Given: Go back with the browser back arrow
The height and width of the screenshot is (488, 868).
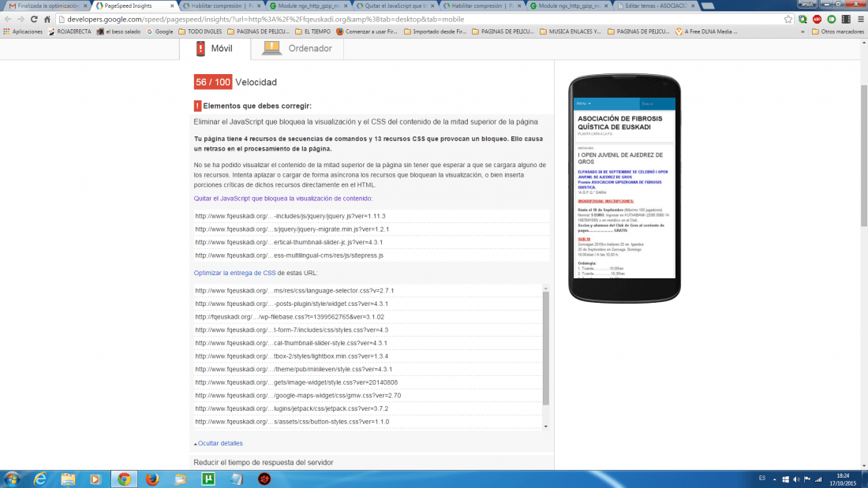Looking at the screenshot, I should point(8,20).
